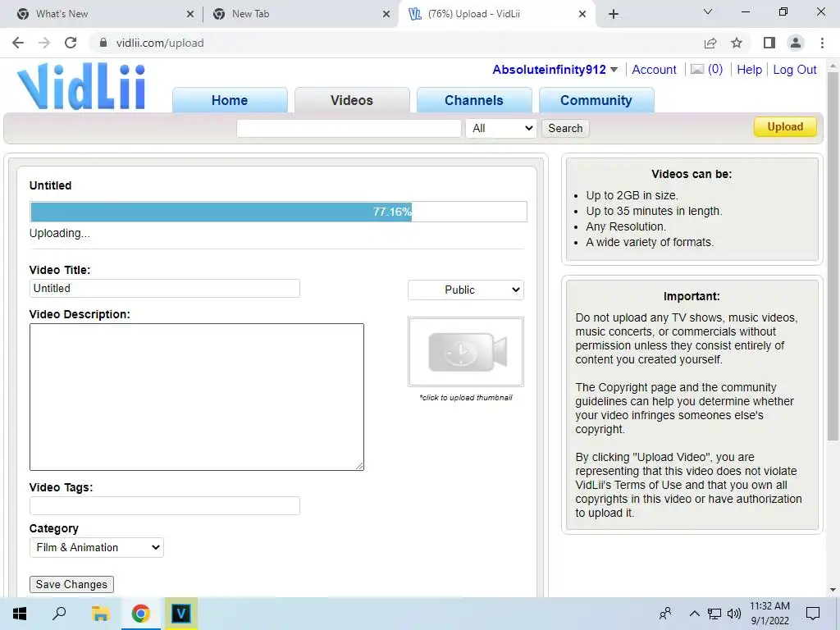This screenshot has height=630, width=840.
Task: Switch to the Videos tab
Action: (x=352, y=100)
